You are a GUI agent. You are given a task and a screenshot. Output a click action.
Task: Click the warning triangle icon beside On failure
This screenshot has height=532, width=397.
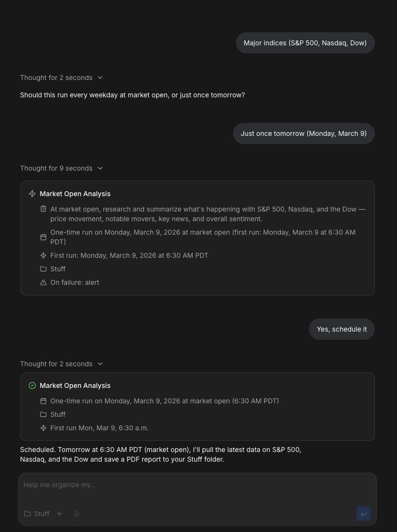43,282
